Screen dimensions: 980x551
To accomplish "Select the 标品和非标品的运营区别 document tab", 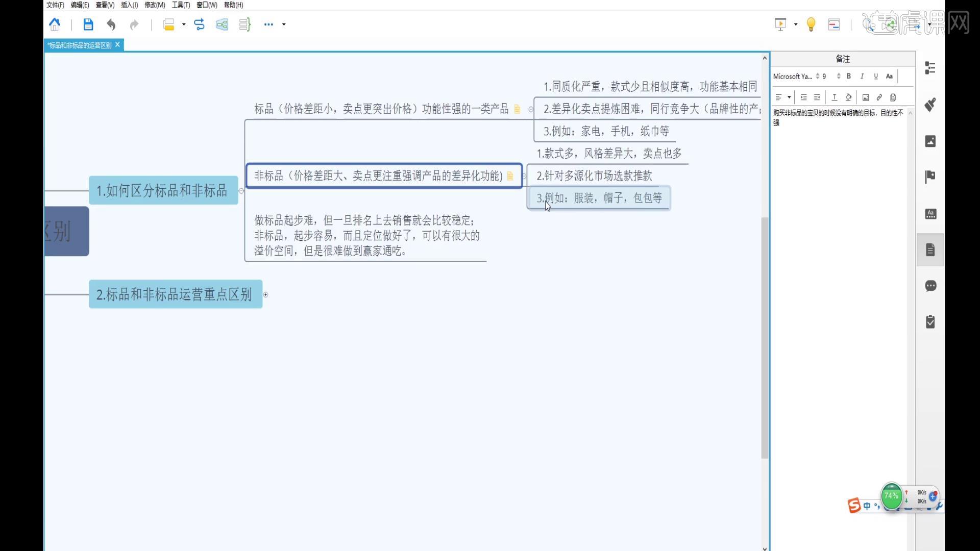I will click(79, 45).
